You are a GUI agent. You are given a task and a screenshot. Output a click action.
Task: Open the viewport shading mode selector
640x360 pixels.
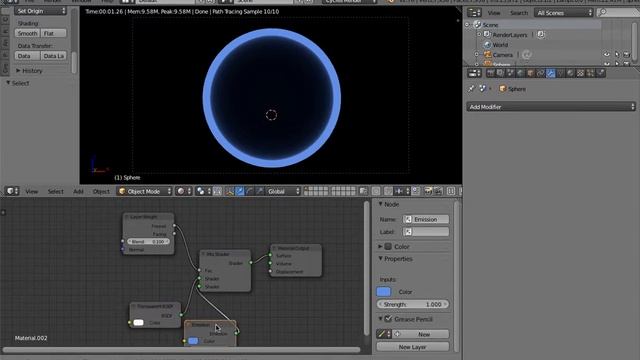[x=183, y=191]
